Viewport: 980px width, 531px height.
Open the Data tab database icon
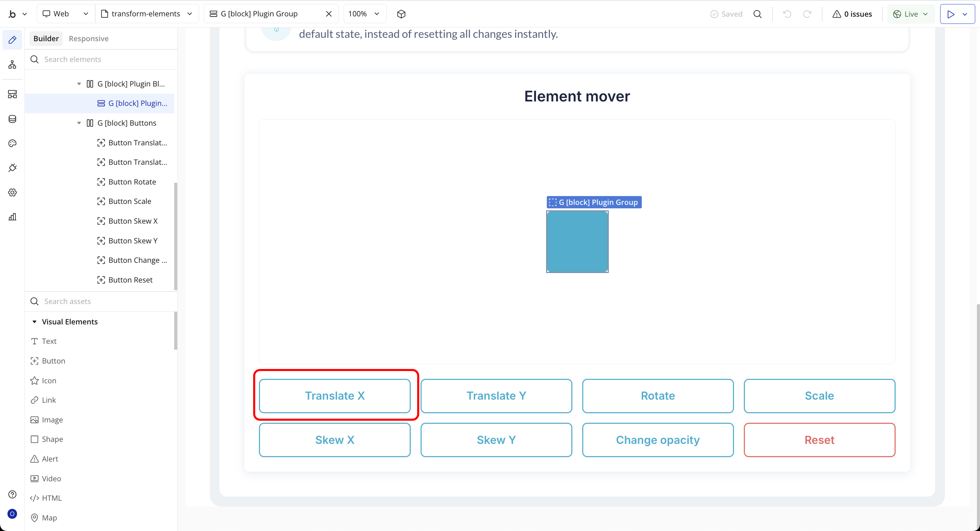[x=12, y=119]
